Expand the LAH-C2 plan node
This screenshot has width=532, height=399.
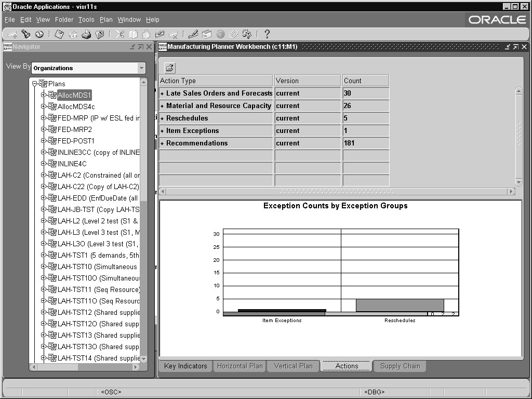pyautogui.click(x=44, y=175)
